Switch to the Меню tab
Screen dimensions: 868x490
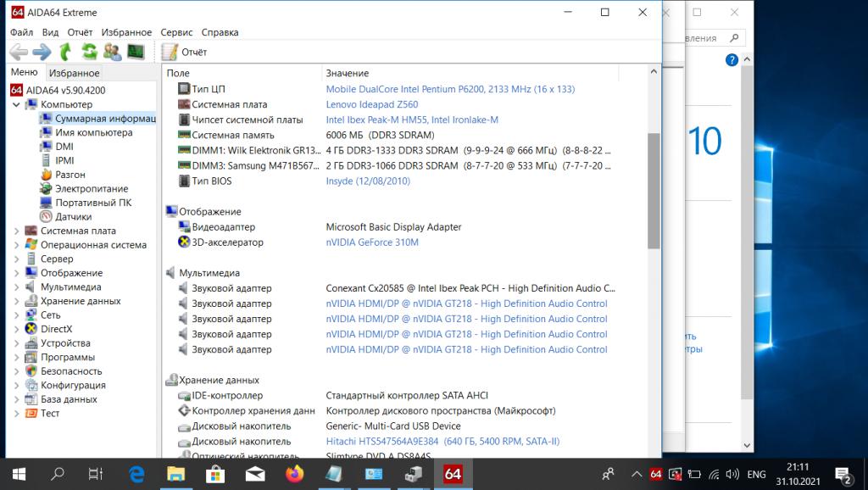click(x=25, y=72)
